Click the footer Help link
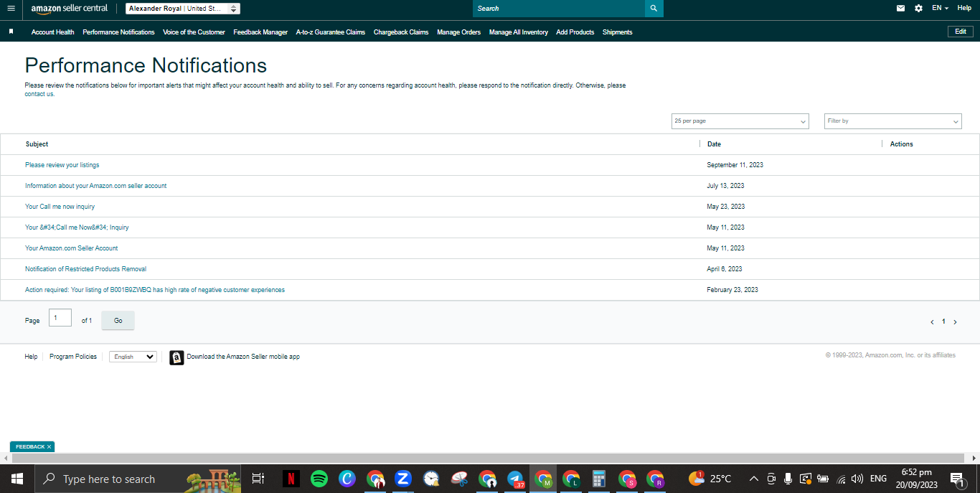 pyautogui.click(x=31, y=357)
